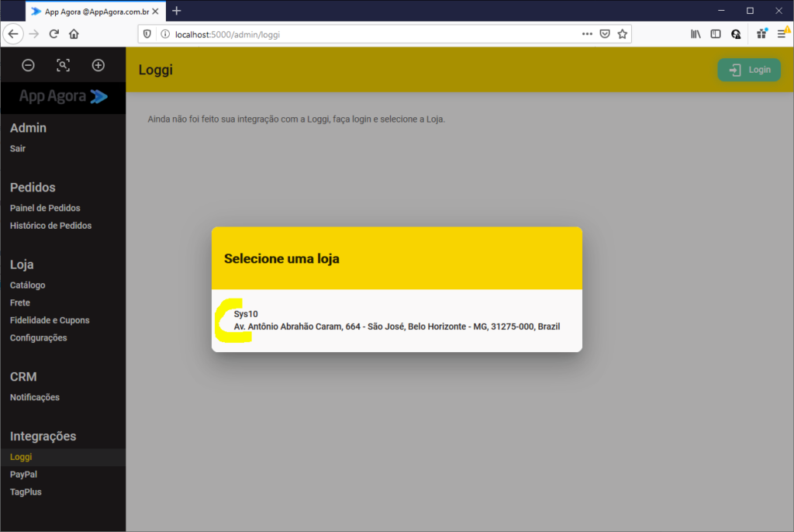
Task: Open the Library icon in the Firefox toolbar
Action: pos(696,34)
